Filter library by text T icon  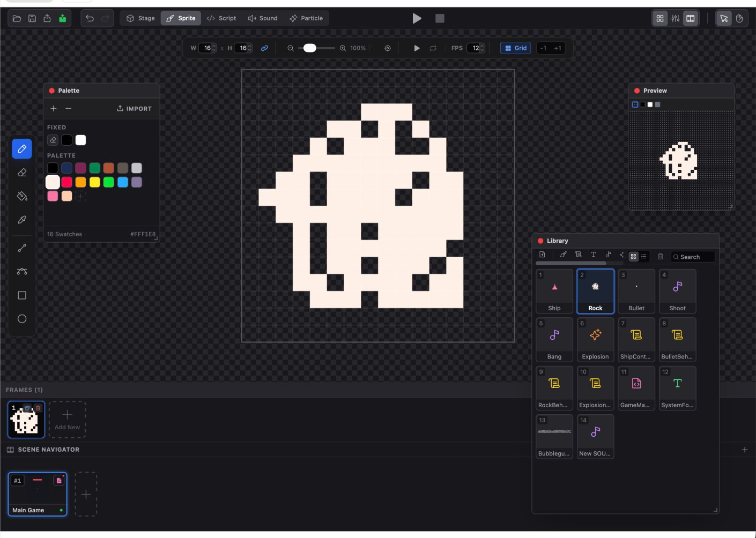593,255
